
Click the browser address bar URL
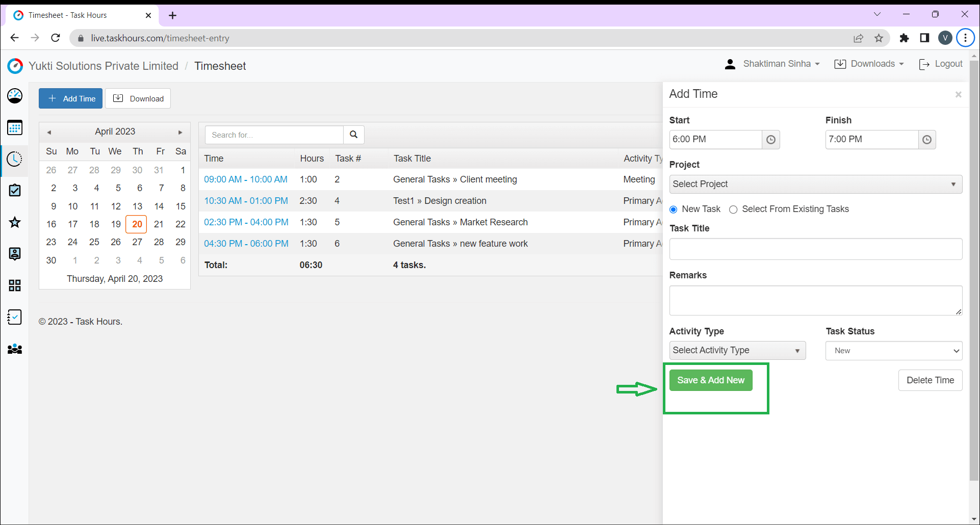(x=160, y=38)
